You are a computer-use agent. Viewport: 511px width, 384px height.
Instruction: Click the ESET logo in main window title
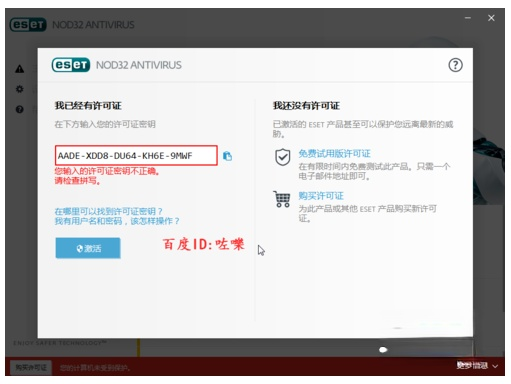pyautogui.click(x=28, y=25)
